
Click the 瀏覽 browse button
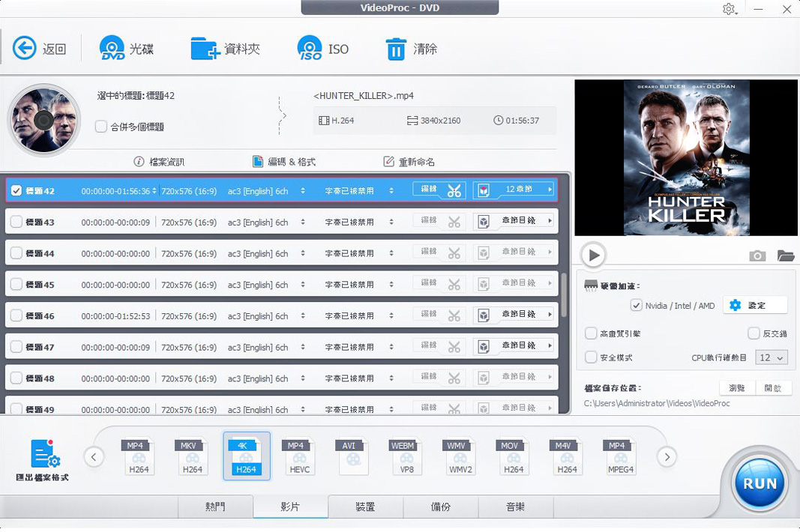click(x=736, y=388)
